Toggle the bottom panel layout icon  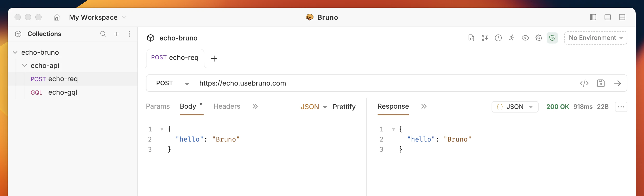point(608,17)
